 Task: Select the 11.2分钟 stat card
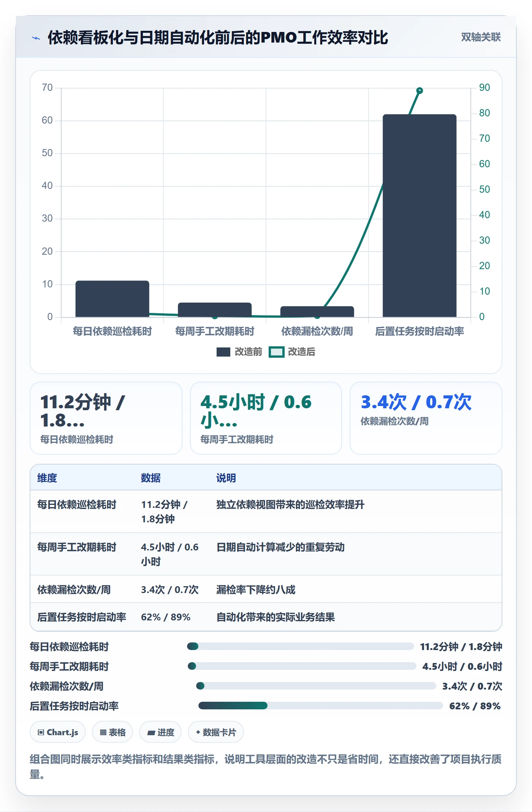106,418
